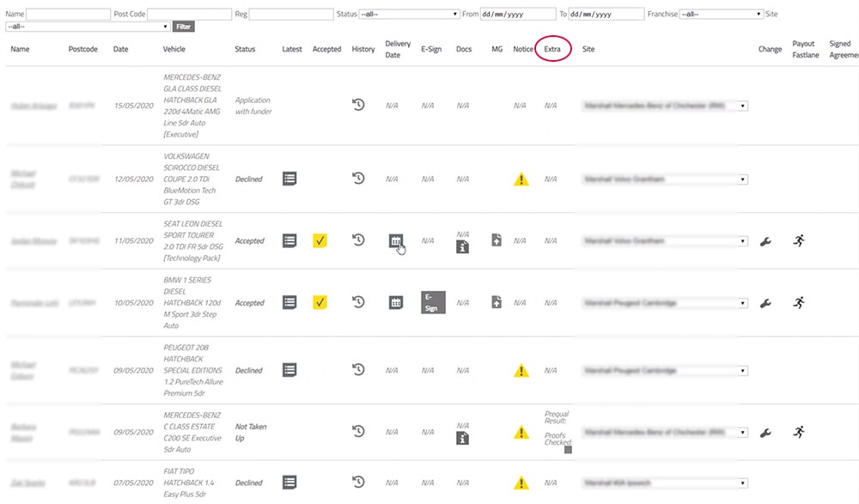
Task: Open the Site filter dropdown beside Filter
Action: [x=88, y=27]
